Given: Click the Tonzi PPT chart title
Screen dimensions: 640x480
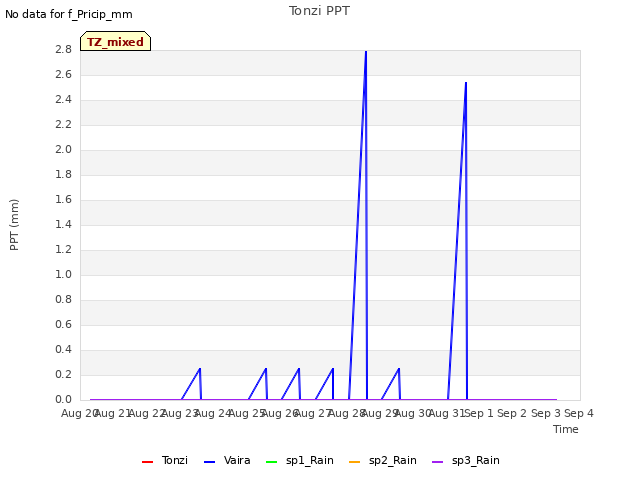Looking at the screenshot, I should click(319, 11).
